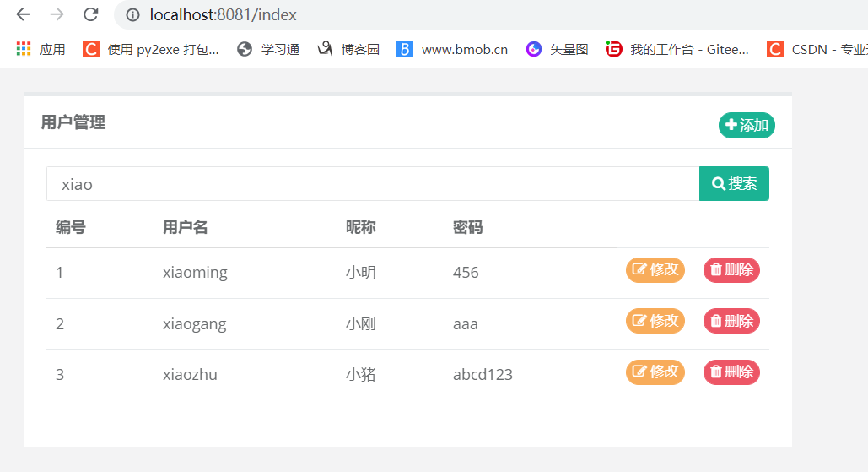This screenshot has height=472, width=868.
Task: Open the 使用 py2exe 打包 bookmark
Action: click(150, 49)
